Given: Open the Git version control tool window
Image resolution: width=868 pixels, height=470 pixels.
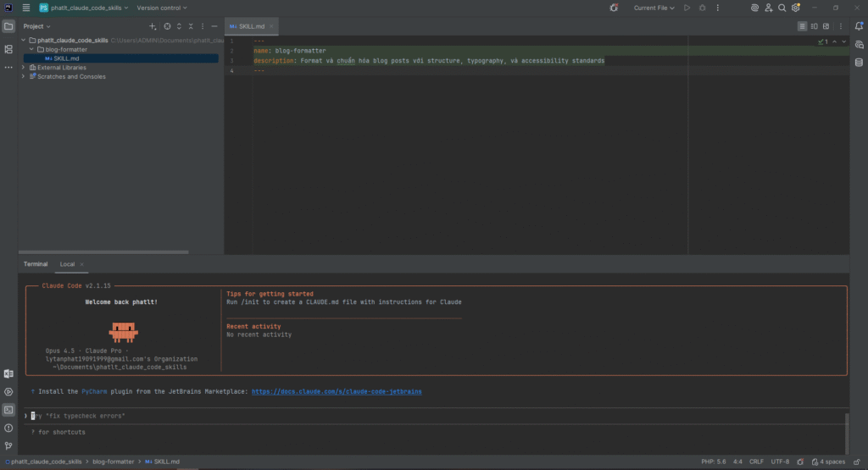Looking at the screenshot, I should 8,445.
